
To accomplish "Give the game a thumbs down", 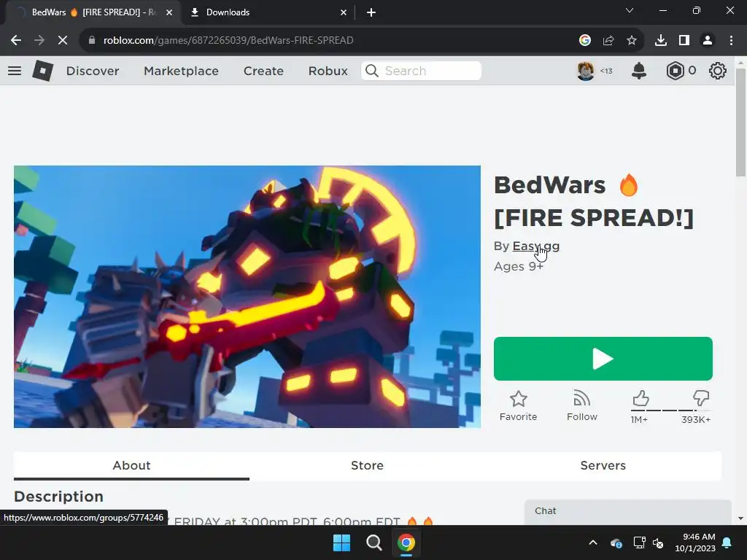I will tap(701, 398).
